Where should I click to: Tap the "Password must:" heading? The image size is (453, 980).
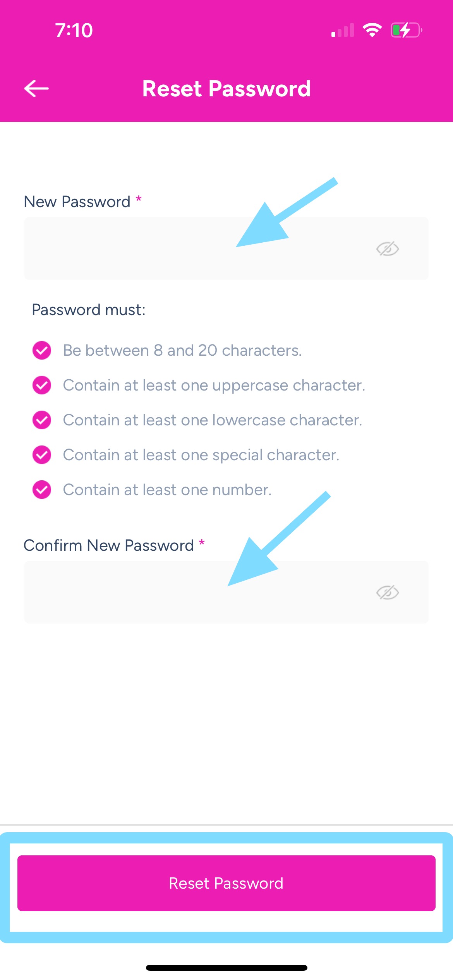click(x=89, y=310)
